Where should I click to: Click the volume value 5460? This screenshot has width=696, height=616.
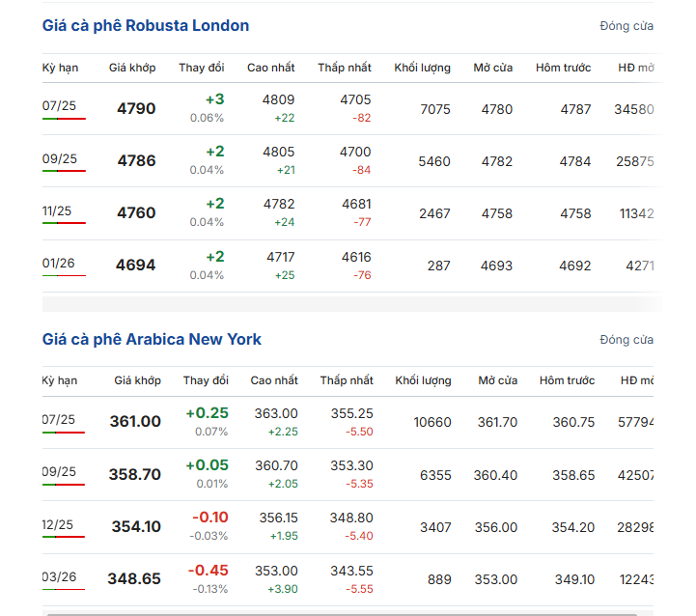(434, 161)
